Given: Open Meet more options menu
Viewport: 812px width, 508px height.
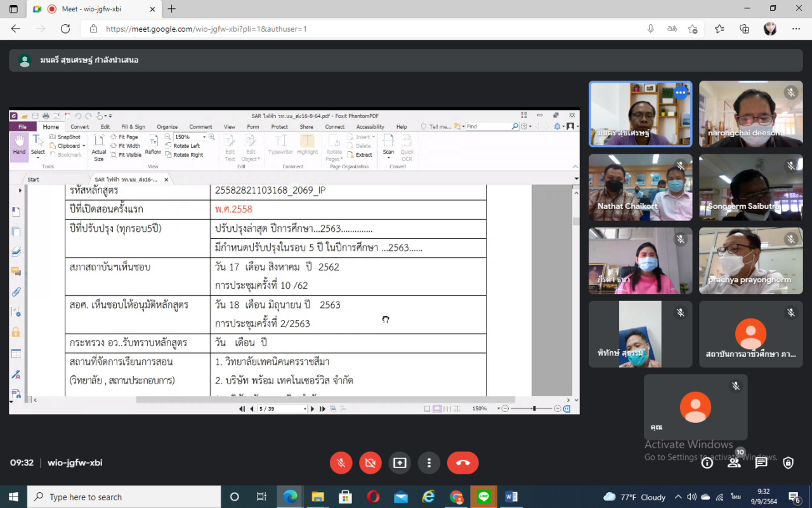Looking at the screenshot, I should (x=429, y=463).
